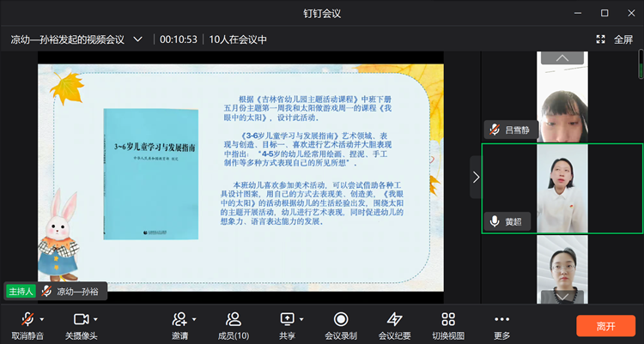The image size is (644, 344).
Task: Click the audio level indicator bar at right edge
Action: 641,64
